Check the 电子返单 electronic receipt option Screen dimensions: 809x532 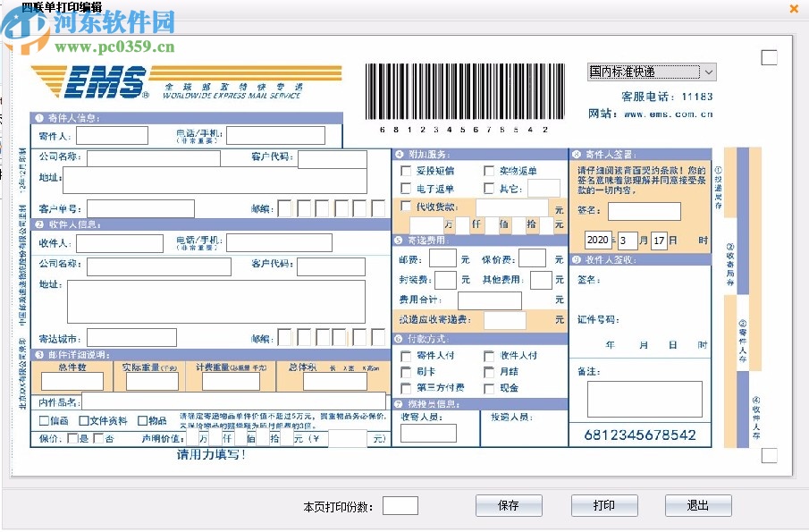tap(405, 189)
